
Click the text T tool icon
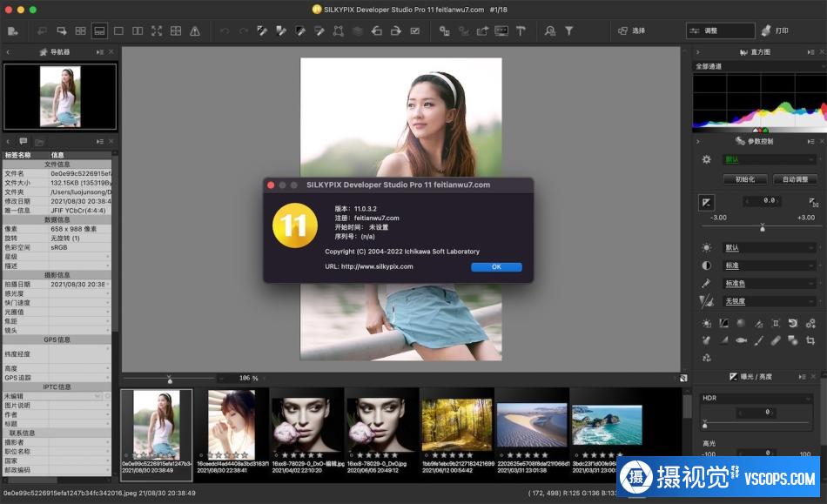point(521,31)
